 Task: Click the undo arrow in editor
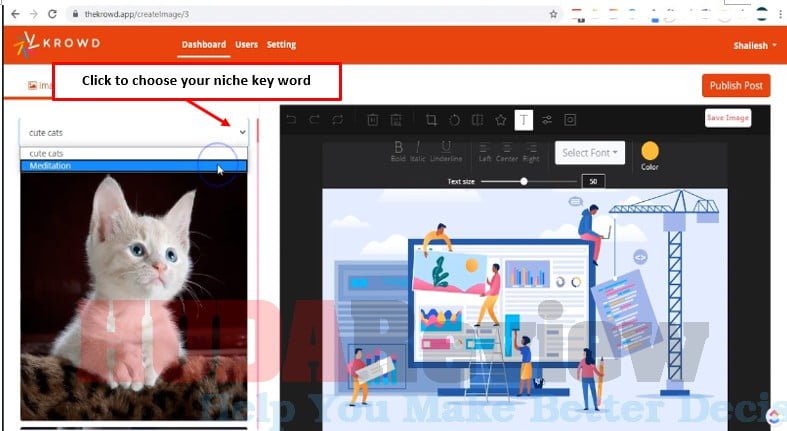[x=291, y=120]
